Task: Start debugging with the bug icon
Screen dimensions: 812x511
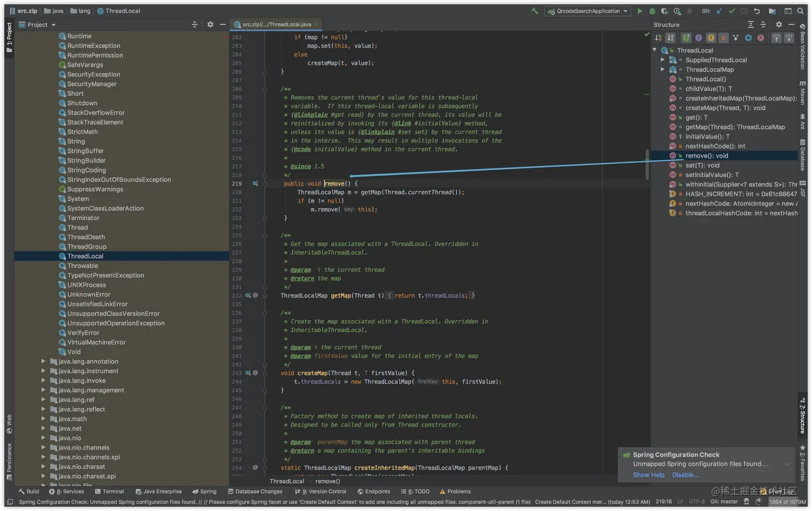Action: click(652, 11)
